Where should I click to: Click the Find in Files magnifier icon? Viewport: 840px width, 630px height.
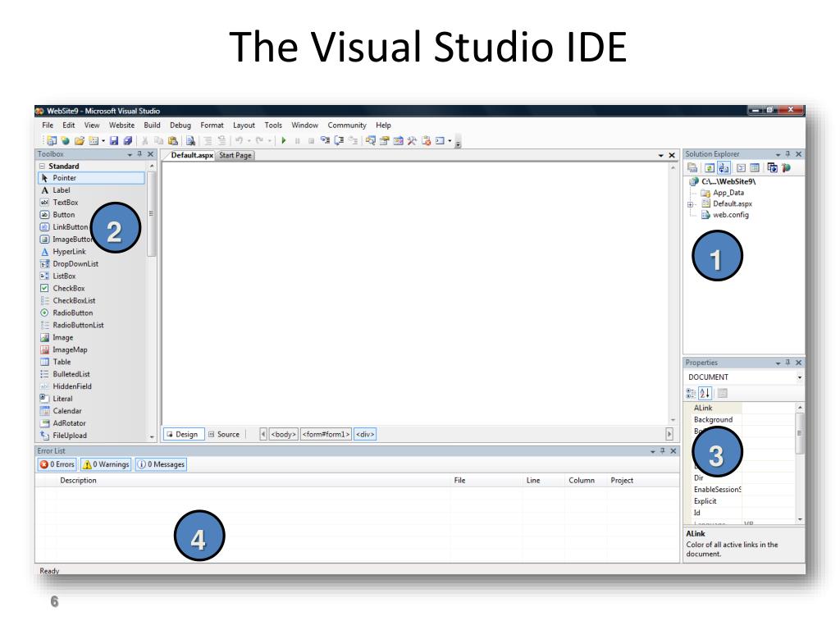[x=190, y=141]
